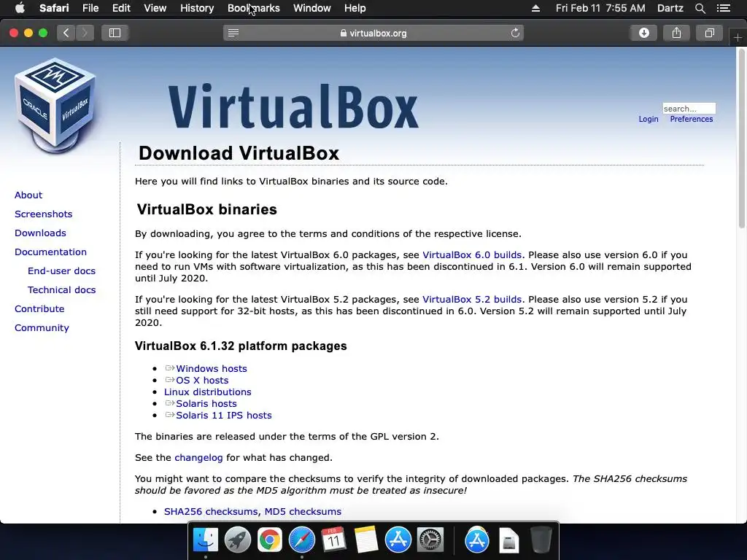Open the File menu
The height and width of the screenshot is (560, 747).
coord(90,8)
